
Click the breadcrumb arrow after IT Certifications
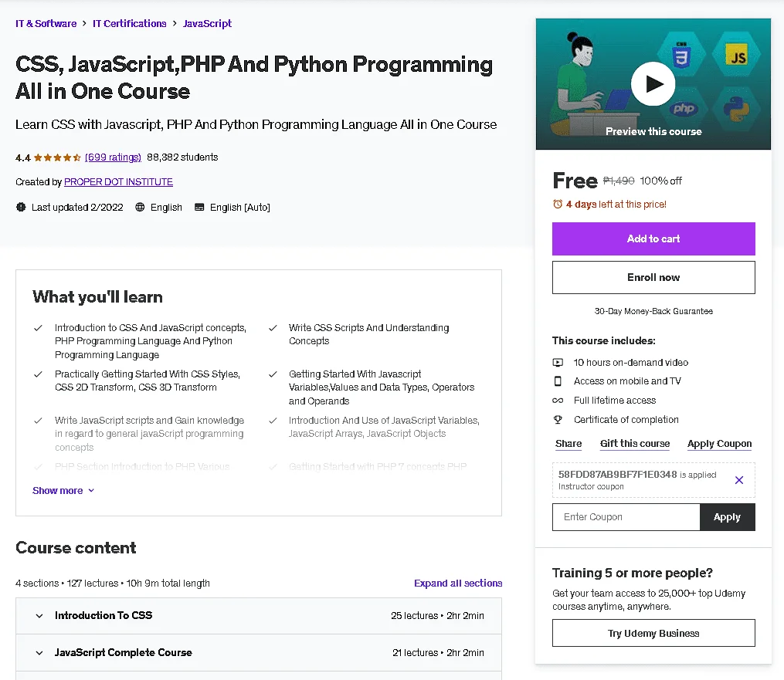[x=175, y=23]
